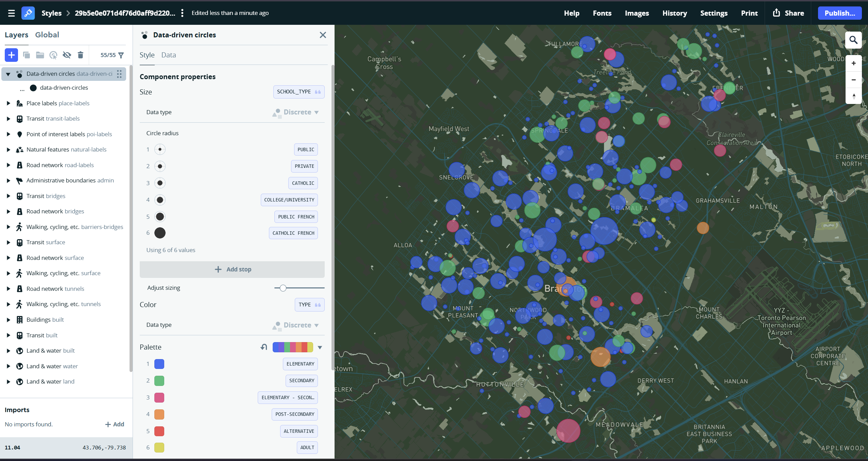
Task: Collapse the Data-driven circles layer group
Action: (8, 74)
